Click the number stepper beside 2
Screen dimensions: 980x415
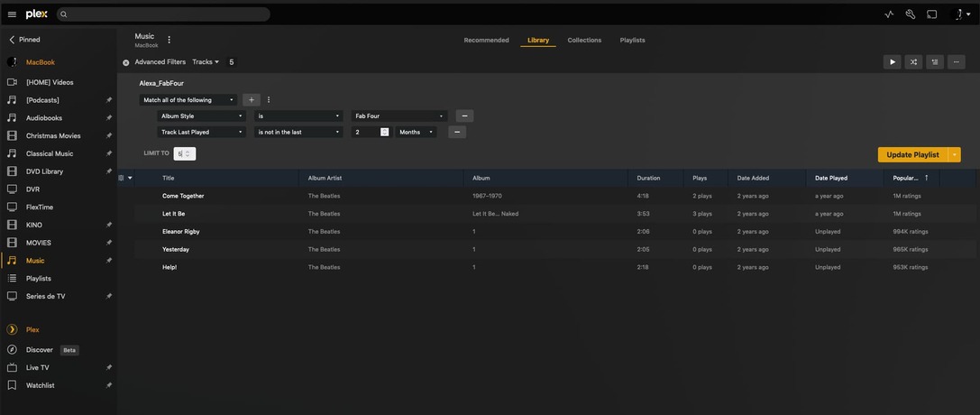384,133
